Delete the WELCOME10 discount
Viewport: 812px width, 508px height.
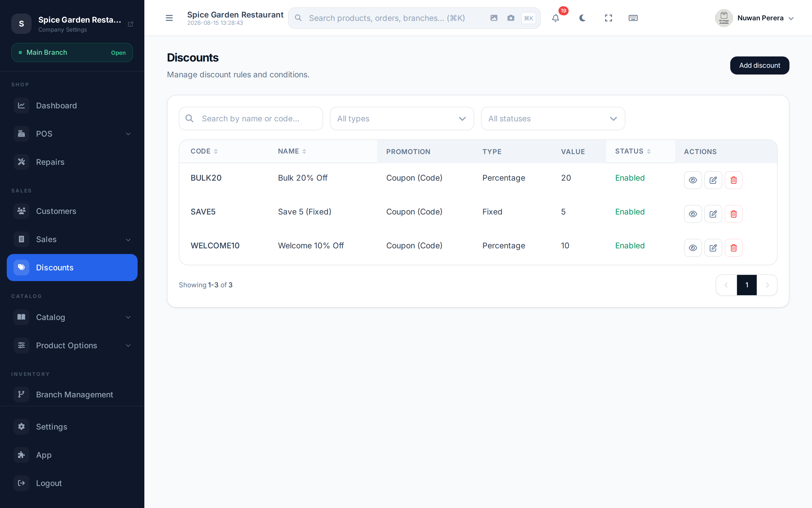pos(734,248)
